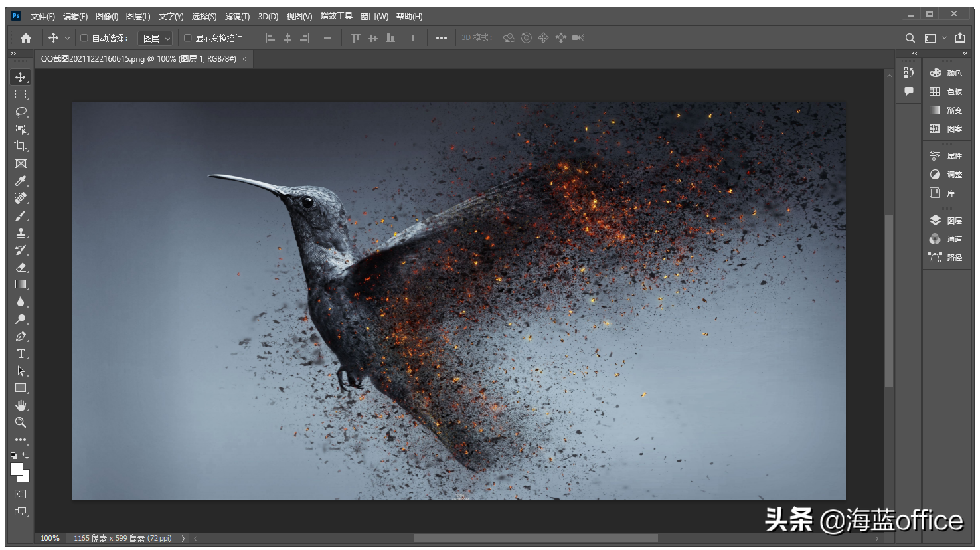Expand the toolbox to two columns

13,54
